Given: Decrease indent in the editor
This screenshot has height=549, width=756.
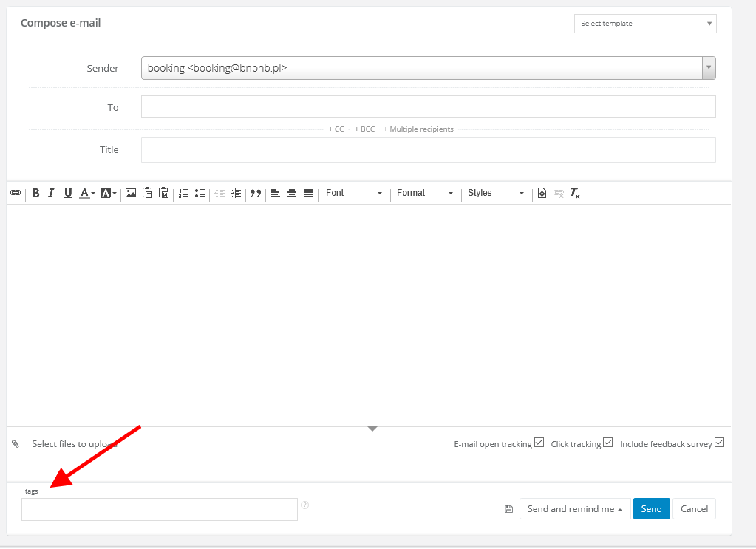Looking at the screenshot, I should pos(219,193).
